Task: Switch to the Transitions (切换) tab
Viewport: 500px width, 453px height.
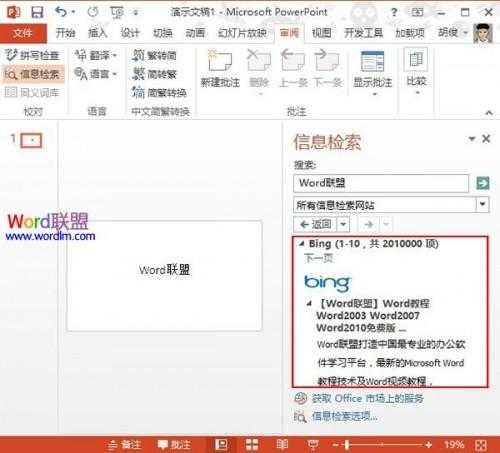Action: (162, 33)
